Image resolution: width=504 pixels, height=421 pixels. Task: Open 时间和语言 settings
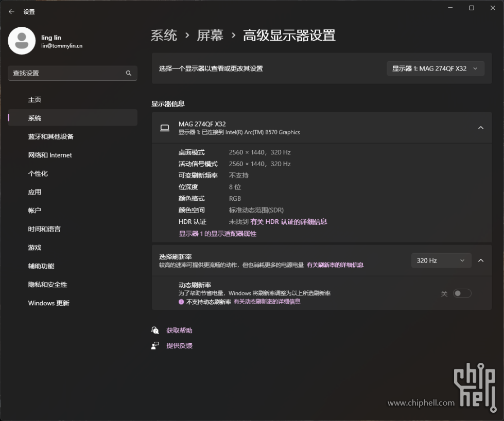pyautogui.click(x=73, y=229)
